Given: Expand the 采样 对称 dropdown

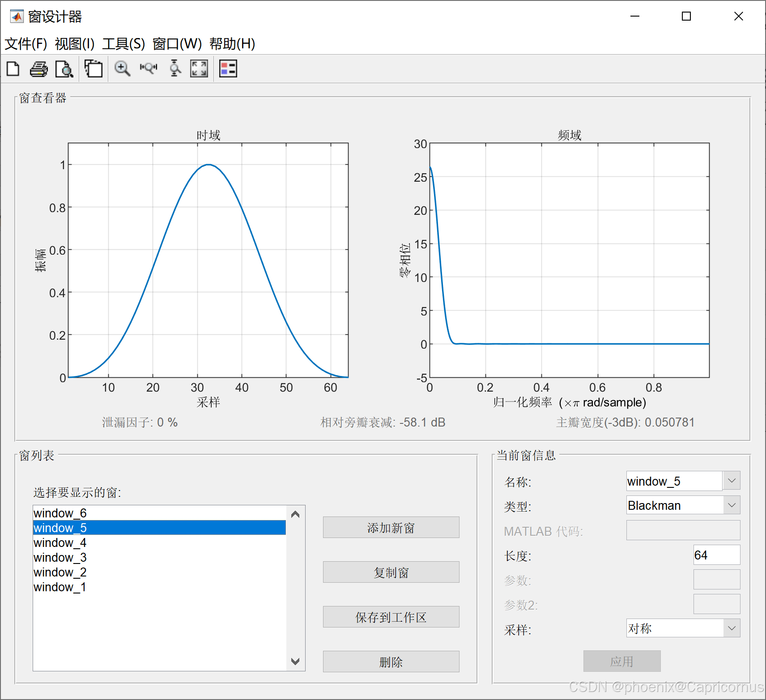Looking at the screenshot, I should 732,628.
